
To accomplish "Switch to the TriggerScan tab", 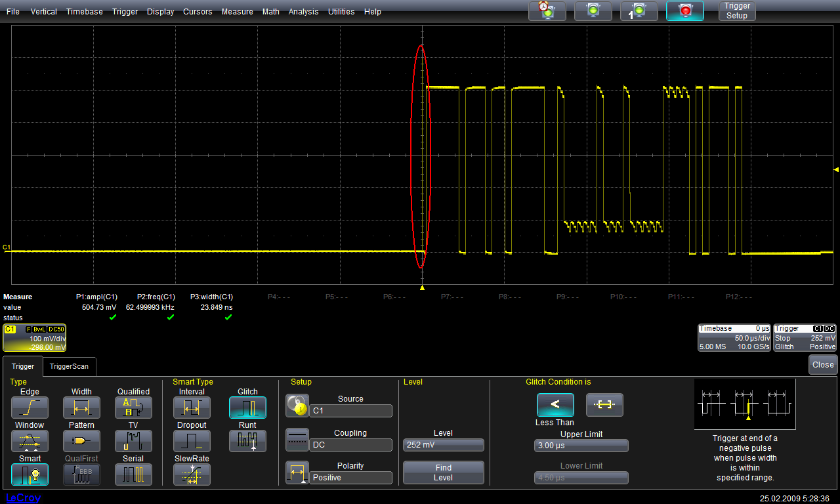I will click(69, 366).
